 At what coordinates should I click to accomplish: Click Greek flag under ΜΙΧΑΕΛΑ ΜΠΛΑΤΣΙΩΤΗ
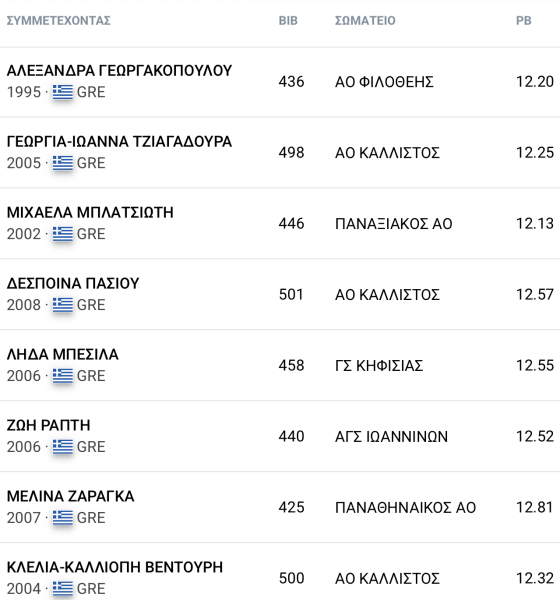pos(63,234)
